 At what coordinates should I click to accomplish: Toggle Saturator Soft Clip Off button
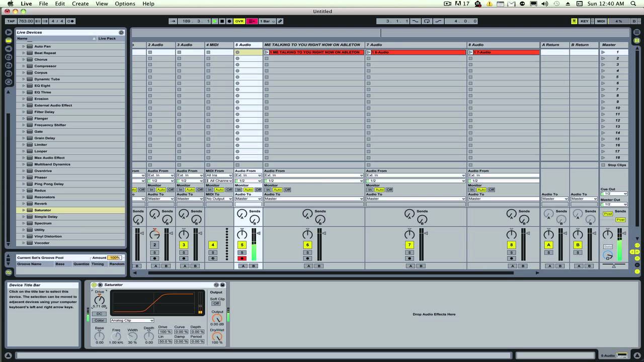coord(216,304)
